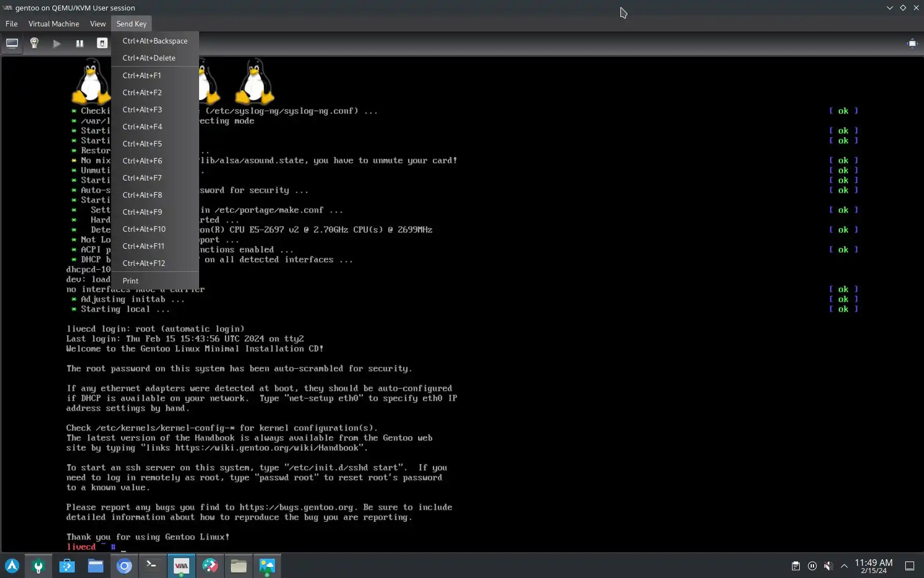This screenshot has width=924, height=578.
Task: Open the beige folder in the taskbar
Action: click(239, 565)
